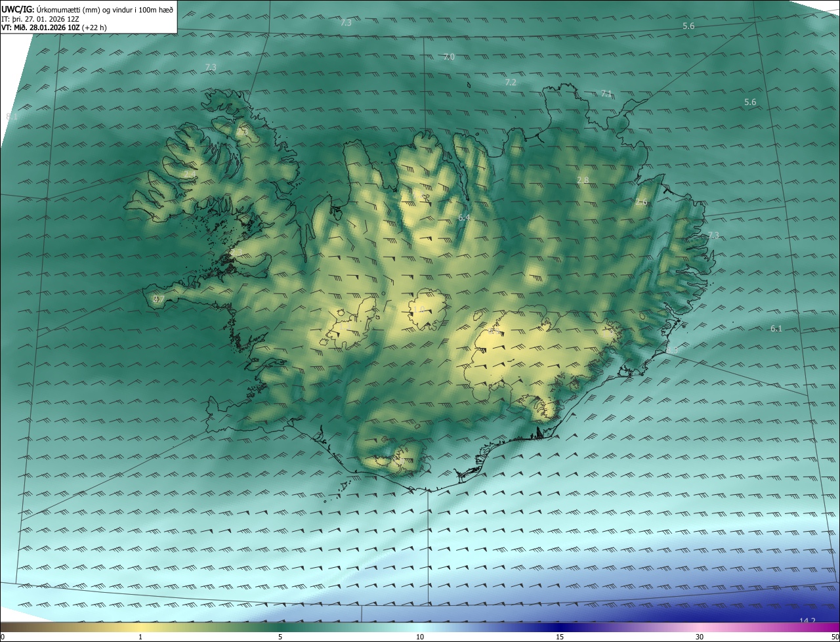The width and height of the screenshot is (840, 642).
Task: Click the 10 tick label on the color scale
Action: (x=420, y=637)
